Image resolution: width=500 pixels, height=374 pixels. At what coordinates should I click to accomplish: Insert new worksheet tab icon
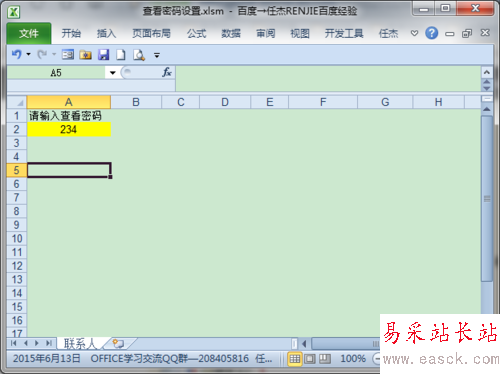coord(118,343)
